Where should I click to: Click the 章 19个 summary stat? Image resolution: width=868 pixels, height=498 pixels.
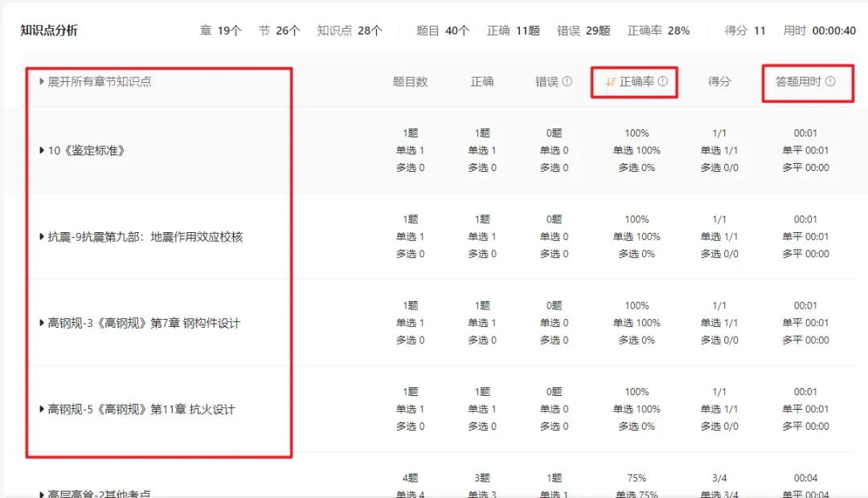220,31
